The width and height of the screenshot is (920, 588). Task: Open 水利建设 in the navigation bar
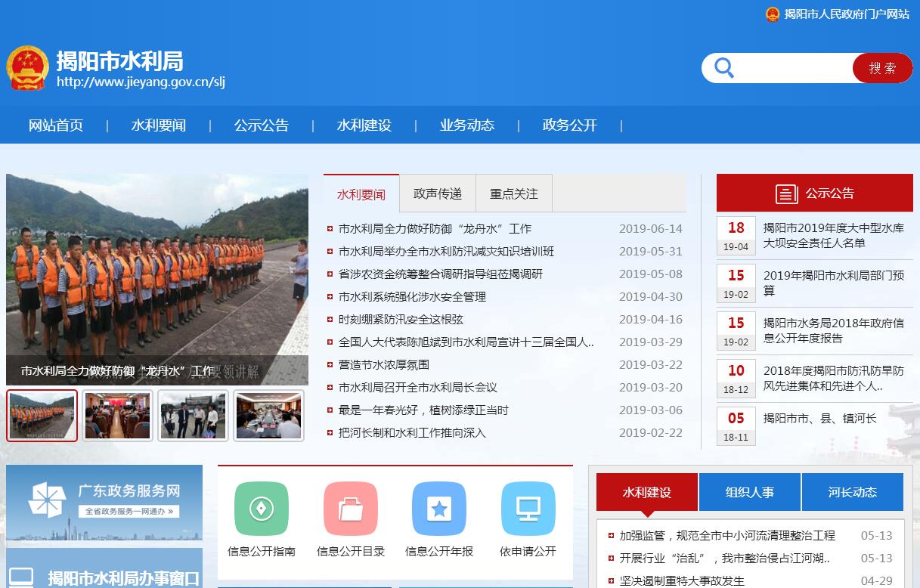(x=364, y=125)
